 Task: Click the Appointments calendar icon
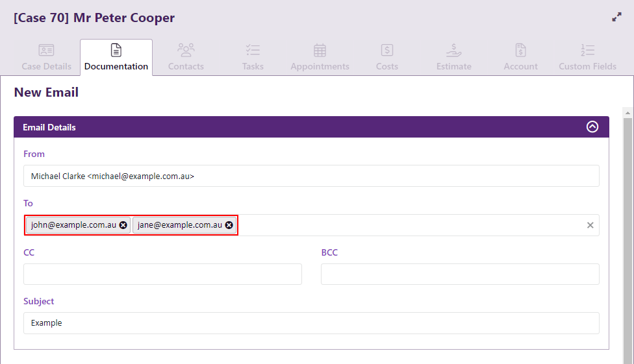320,50
